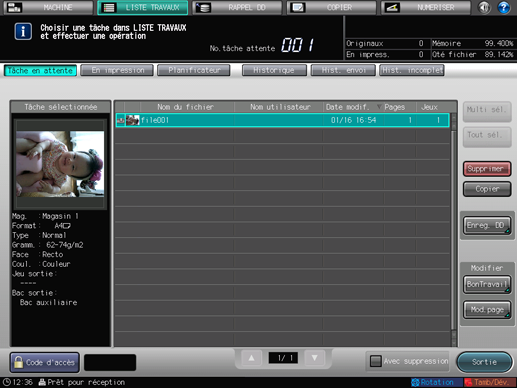Sort by Date modif. column header

click(353, 107)
